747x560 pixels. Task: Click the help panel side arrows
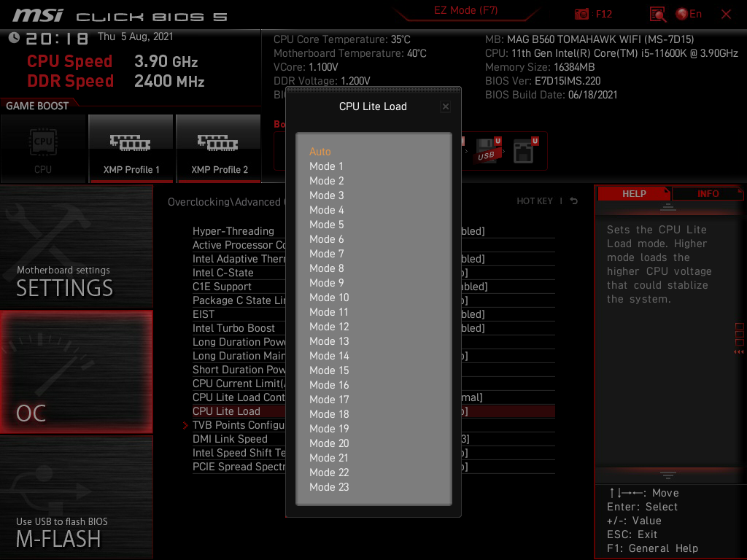coord(739,352)
